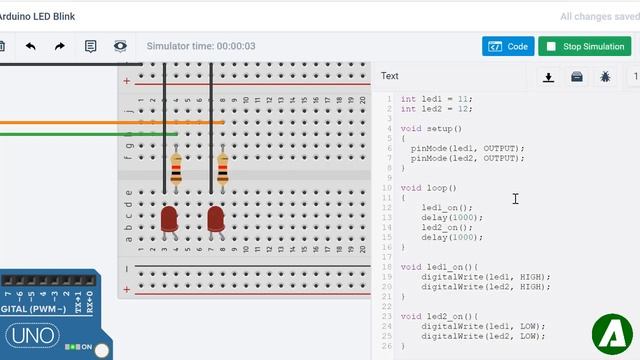
Task: Click 'digitalWrite(led2, HIGH);' line
Action: click(486, 287)
